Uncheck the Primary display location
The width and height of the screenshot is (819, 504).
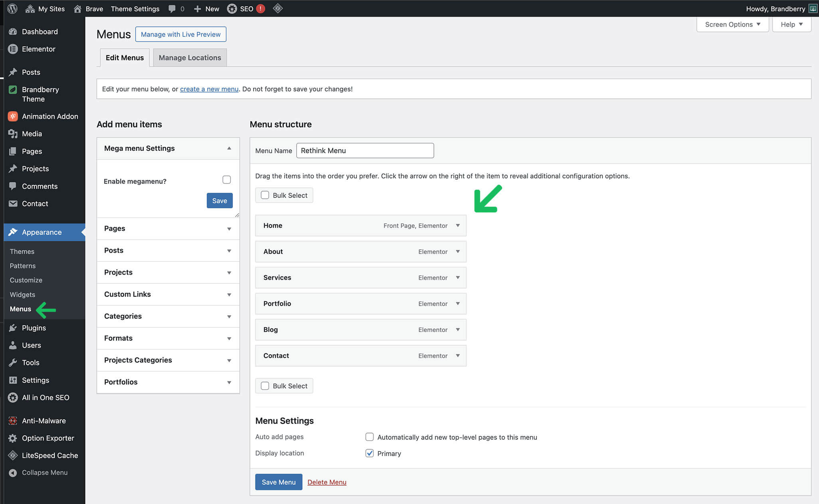coord(370,453)
